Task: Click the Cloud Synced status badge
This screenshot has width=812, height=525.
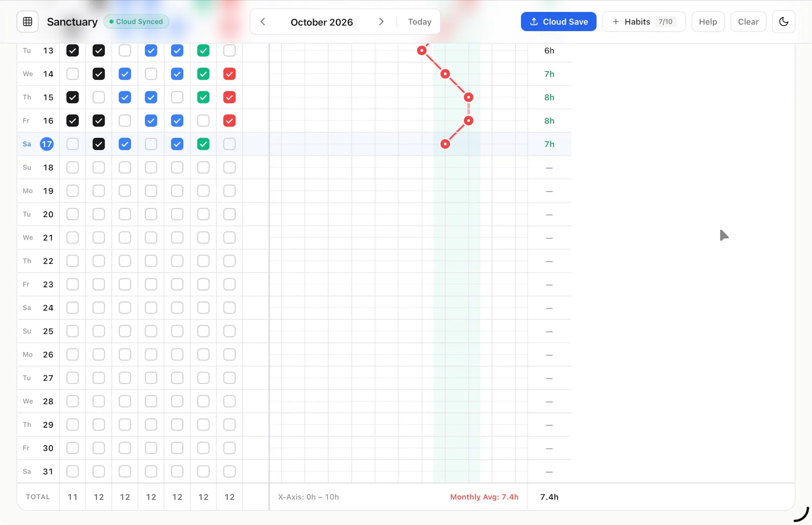Action: point(137,22)
